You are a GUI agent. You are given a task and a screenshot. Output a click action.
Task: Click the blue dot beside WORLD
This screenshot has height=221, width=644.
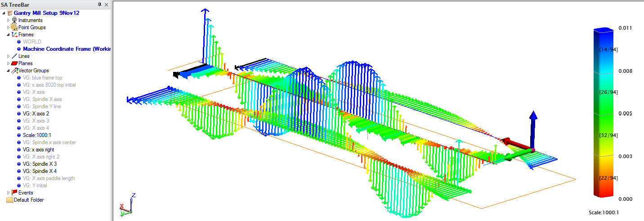coord(19,42)
